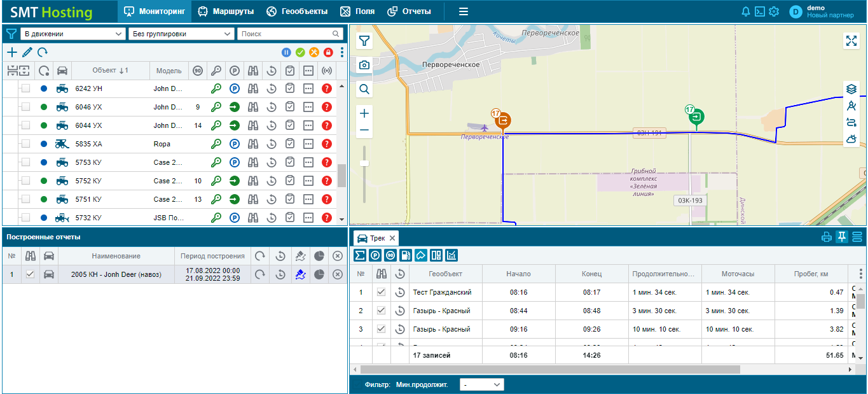Open the Мин.продолжит. filter dropdown

tap(481, 384)
